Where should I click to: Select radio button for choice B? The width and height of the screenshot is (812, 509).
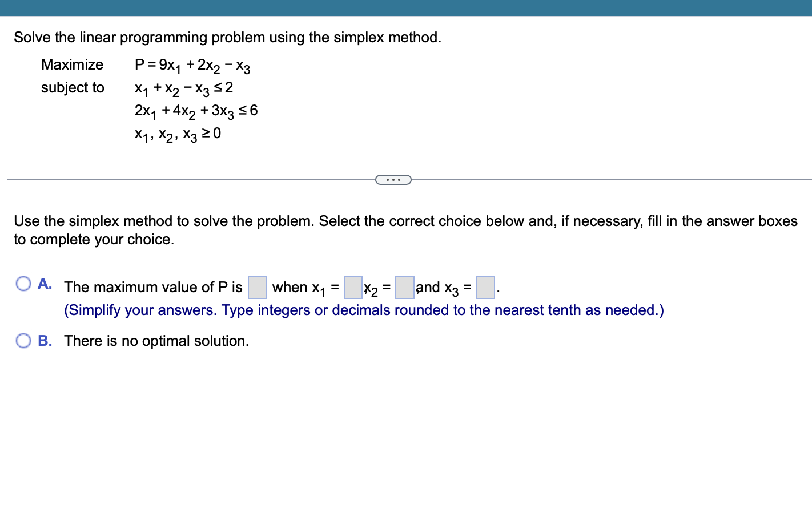23,340
